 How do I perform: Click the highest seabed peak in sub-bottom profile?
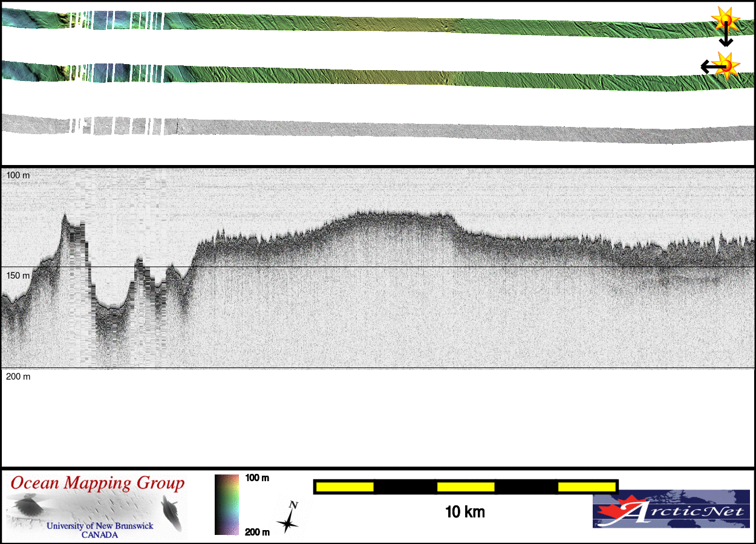click(65, 215)
